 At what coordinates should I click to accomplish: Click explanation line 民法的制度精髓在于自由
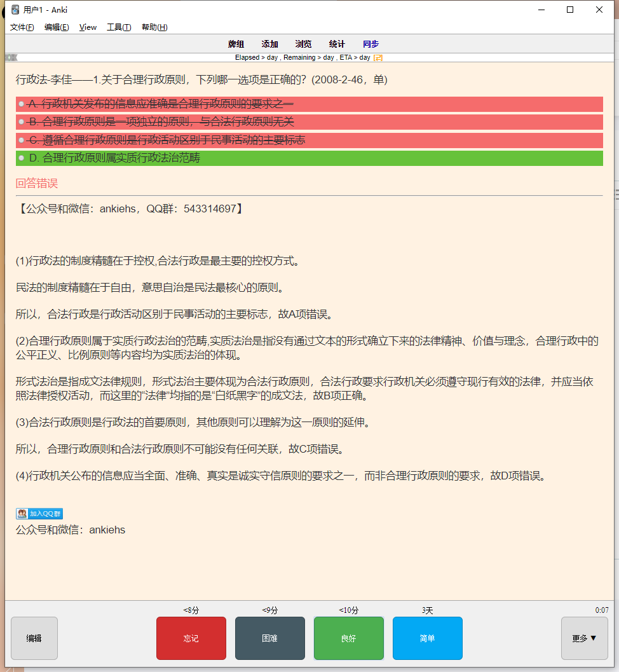[151, 287]
